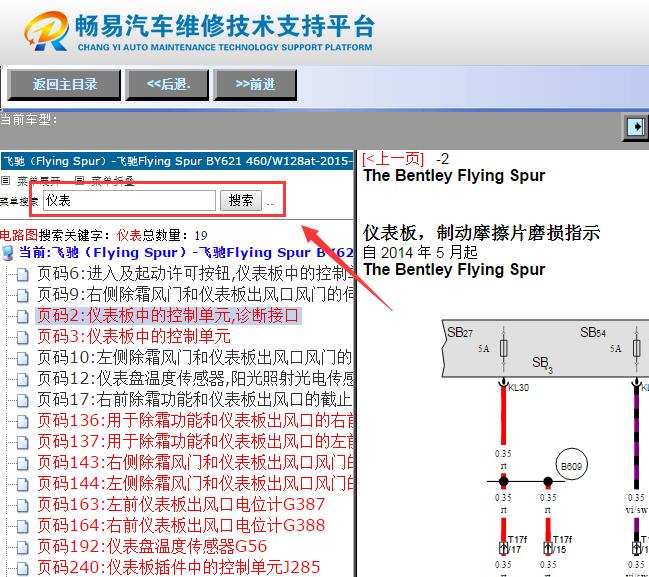Image resolution: width=649 pixels, height=577 pixels.
Task: Go forward with the >>前进 button
Action: (255, 84)
